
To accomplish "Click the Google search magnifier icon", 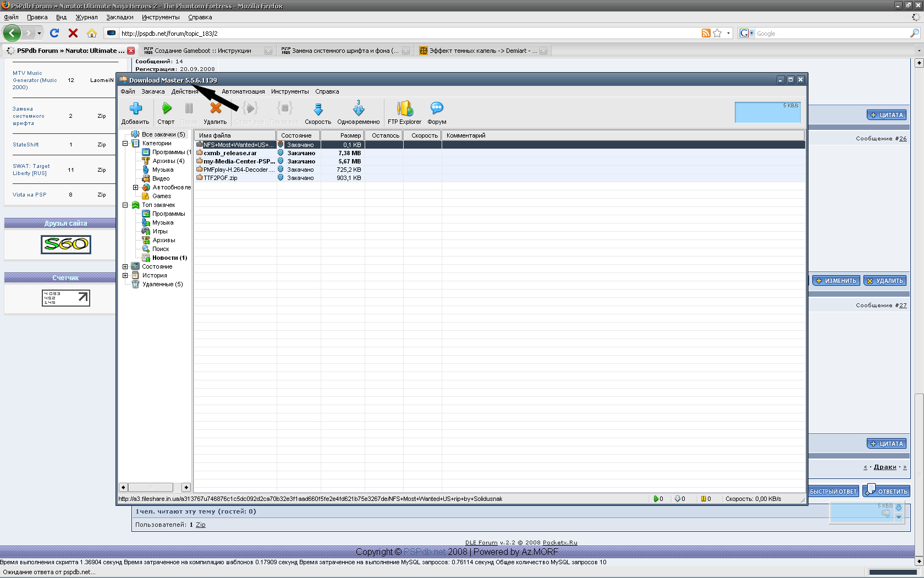I will tap(914, 33).
